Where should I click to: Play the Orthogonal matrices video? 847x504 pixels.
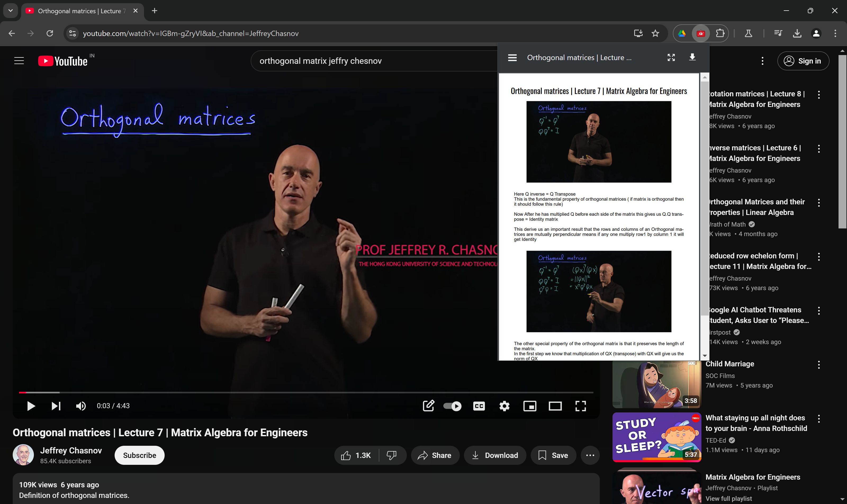pyautogui.click(x=31, y=406)
